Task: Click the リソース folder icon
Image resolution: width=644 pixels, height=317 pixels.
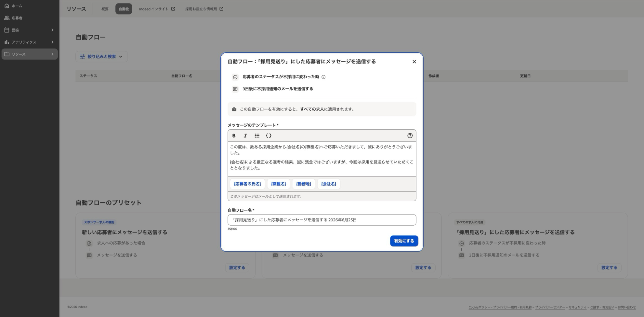Action: tap(7, 54)
